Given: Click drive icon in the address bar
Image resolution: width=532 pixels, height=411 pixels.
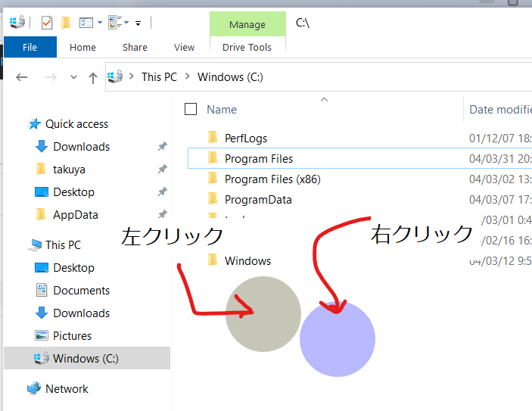Looking at the screenshot, I should point(115,76).
